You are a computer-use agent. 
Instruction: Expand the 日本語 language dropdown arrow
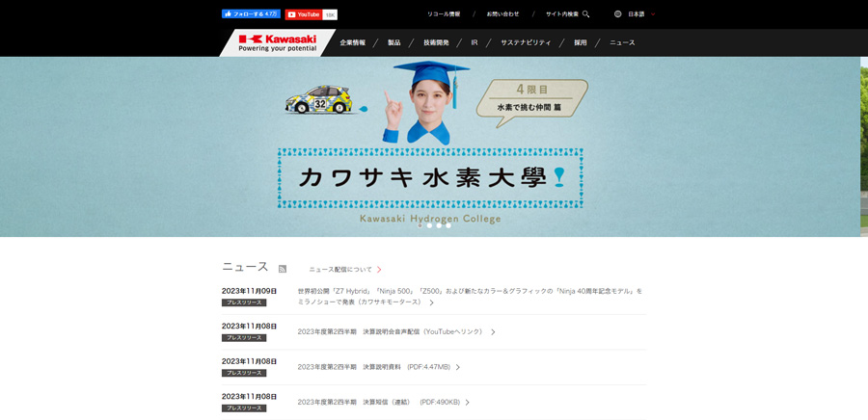[653, 14]
